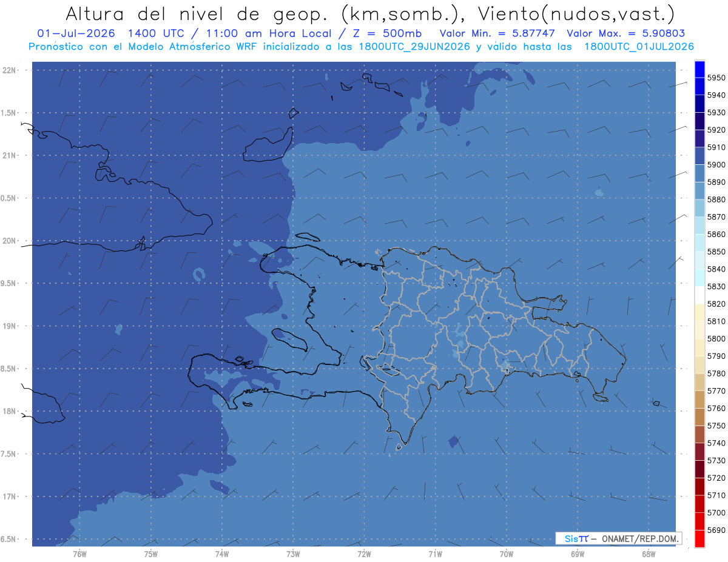The width and height of the screenshot is (728, 562).
Task: Pick the bright blue swatch above 5950
Action: pyautogui.click(x=699, y=69)
